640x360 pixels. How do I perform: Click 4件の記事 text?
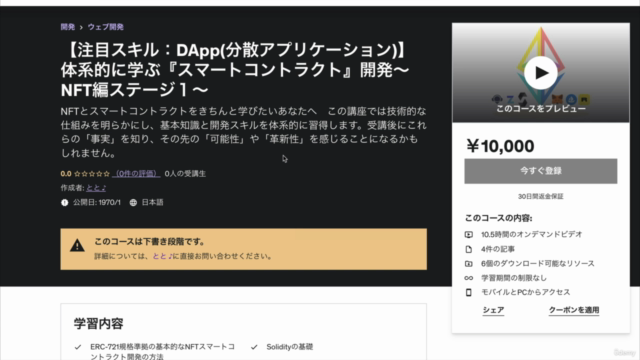click(x=498, y=249)
